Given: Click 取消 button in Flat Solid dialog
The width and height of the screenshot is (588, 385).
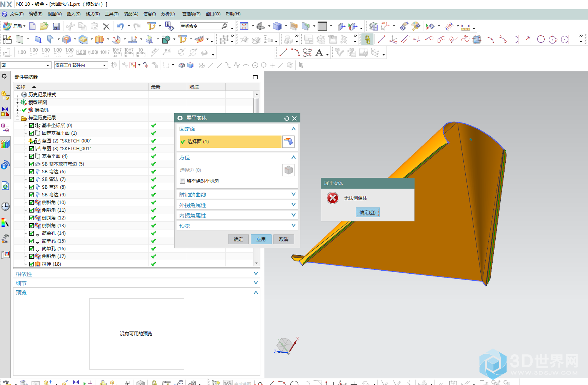Looking at the screenshot, I should pos(284,239).
